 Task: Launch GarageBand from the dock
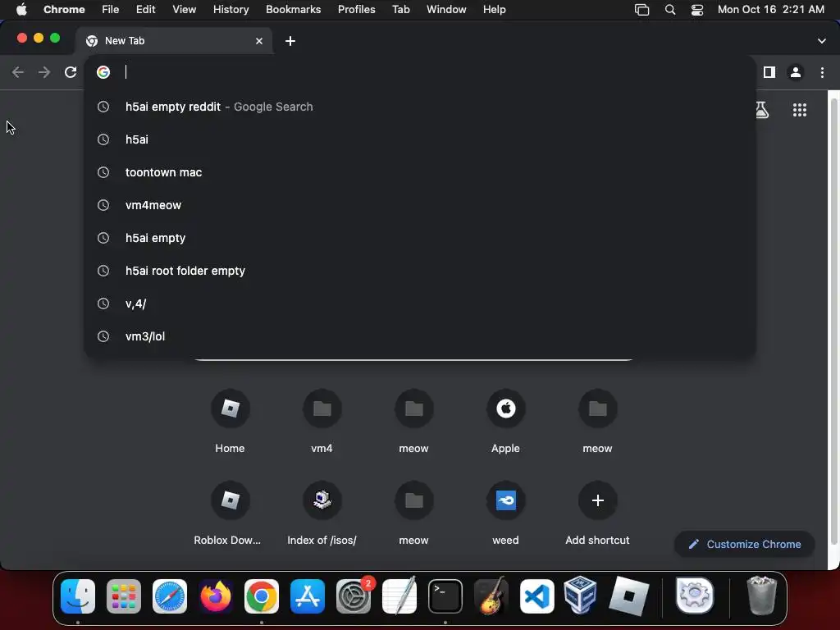(x=491, y=596)
